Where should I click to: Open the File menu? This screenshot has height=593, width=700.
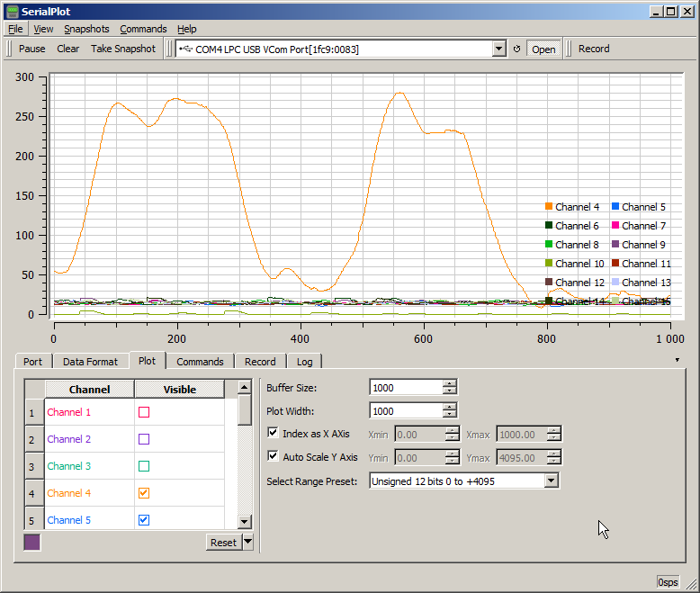[x=15, y=29]
